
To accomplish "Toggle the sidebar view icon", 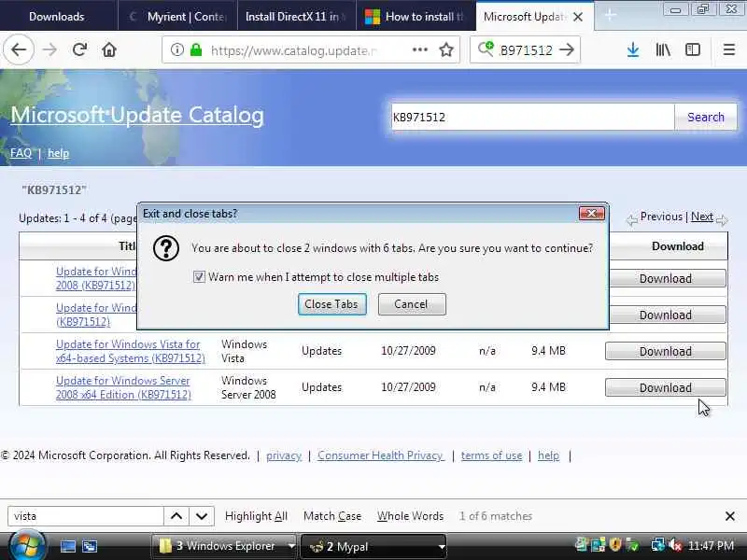I will (693, 49).
